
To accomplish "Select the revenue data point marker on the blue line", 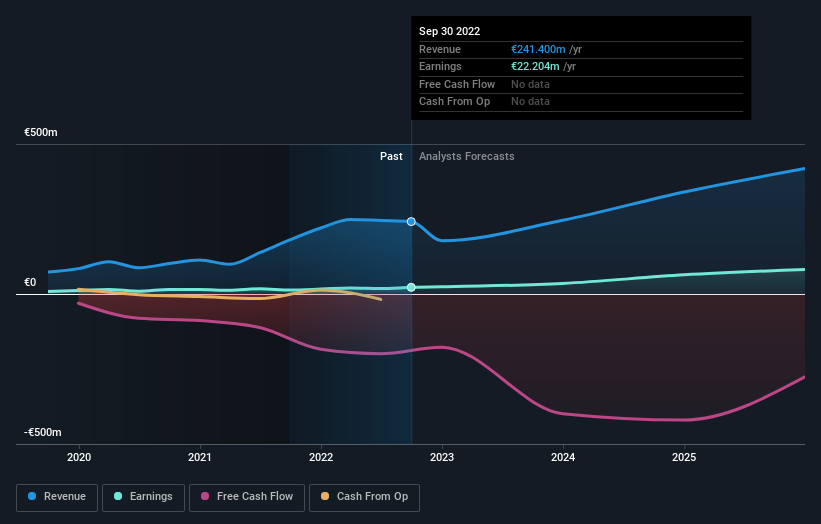I will point(411,221).
